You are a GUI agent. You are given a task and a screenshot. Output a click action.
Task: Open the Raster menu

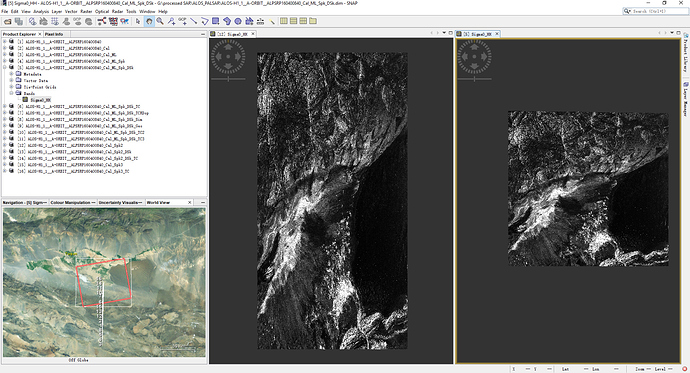(86, 11)
